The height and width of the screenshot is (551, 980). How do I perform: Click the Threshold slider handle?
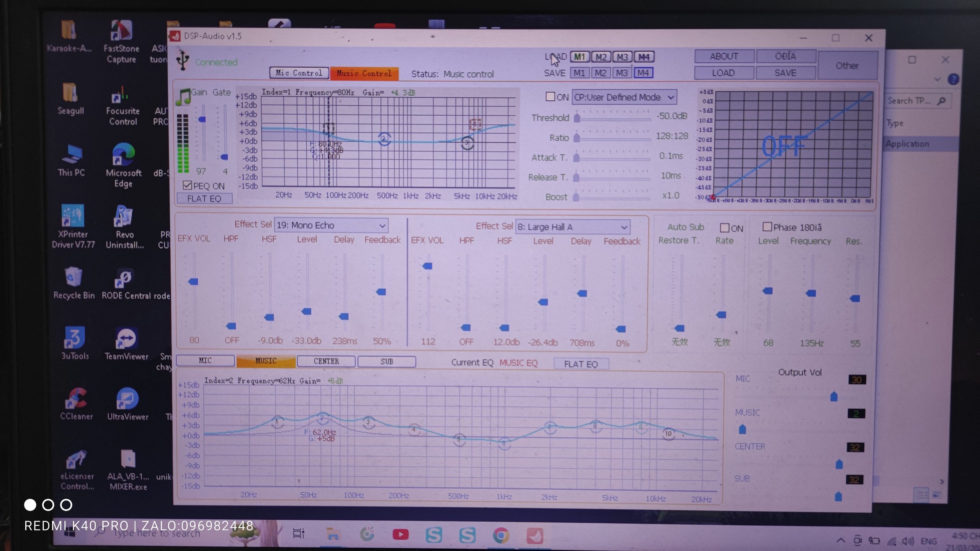pyautogui.click(x=577, y=118)
